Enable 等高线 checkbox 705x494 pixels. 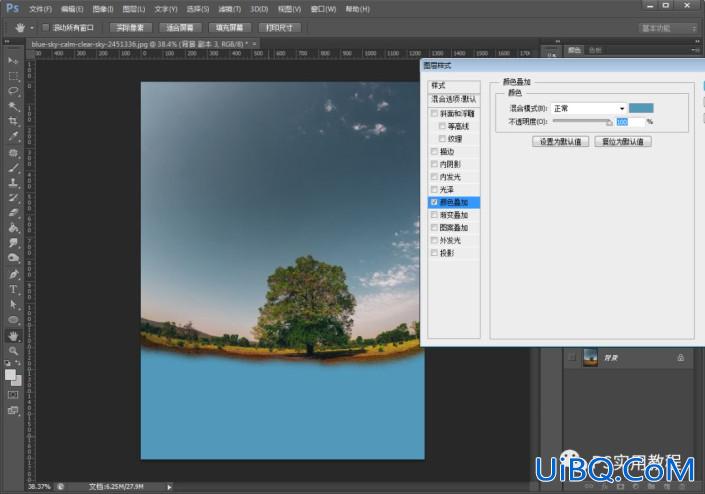point(442,126)
